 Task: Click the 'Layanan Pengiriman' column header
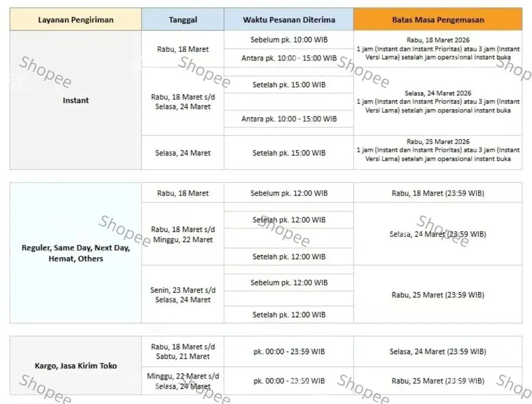76,20
